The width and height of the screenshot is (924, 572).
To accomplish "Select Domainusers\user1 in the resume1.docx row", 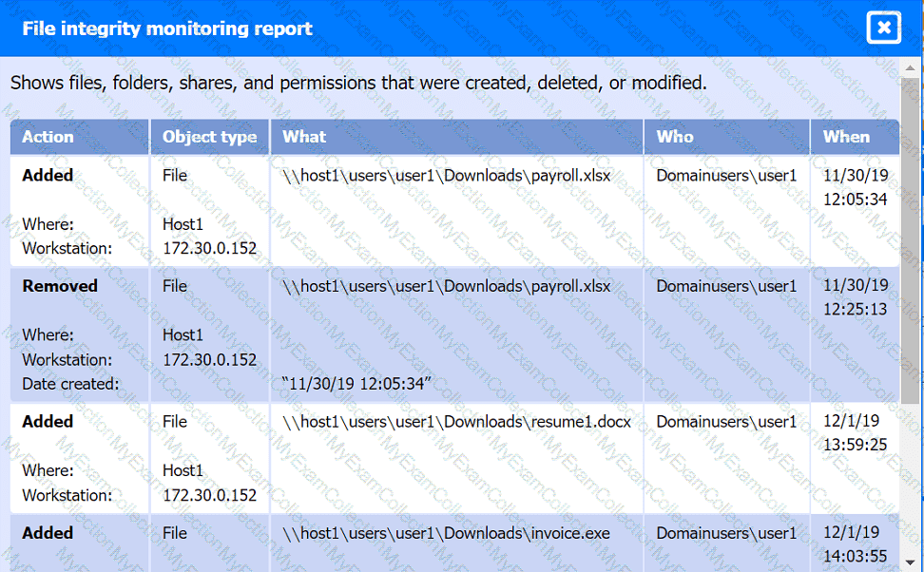I will tap(726, 422).
